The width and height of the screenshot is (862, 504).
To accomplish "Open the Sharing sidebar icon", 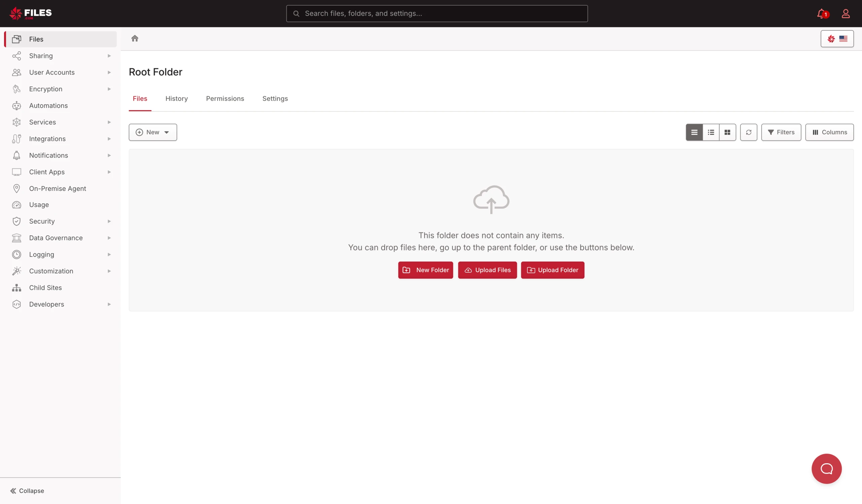I will coord(16,56).
